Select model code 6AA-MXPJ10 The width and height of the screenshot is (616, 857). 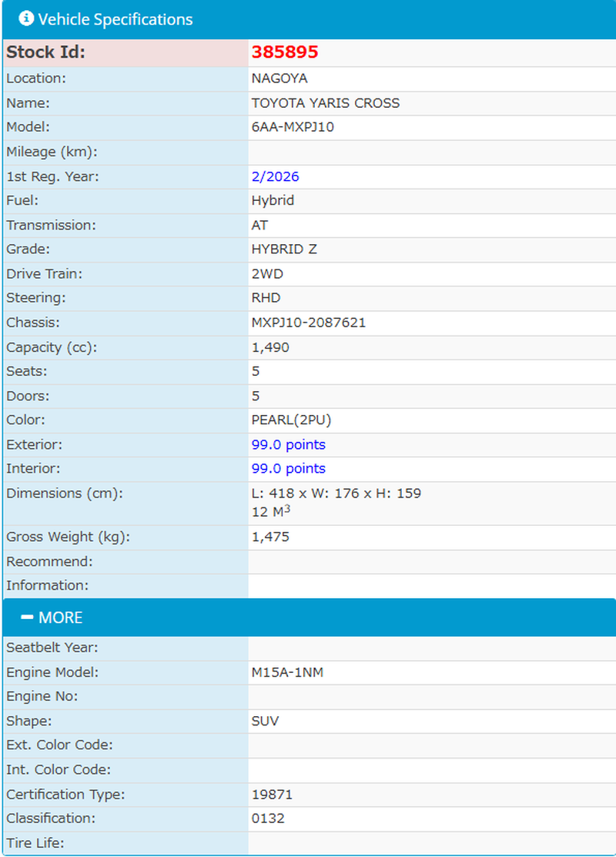tap(293, 127)
